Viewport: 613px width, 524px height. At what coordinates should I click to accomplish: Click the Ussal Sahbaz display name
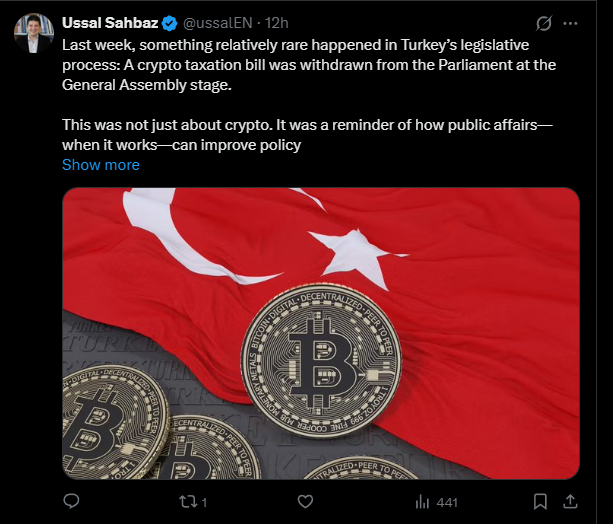[x=110, y=23]
